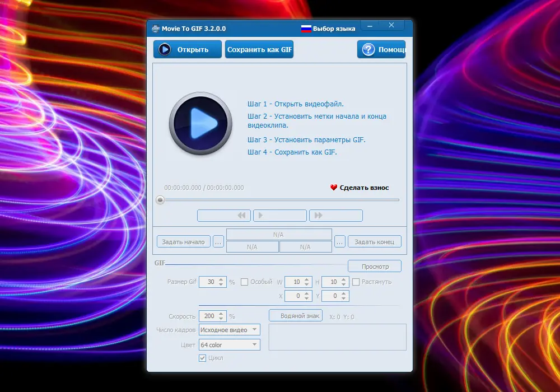Click the Открыть button
The image size is (560, 392).
click(x=188, y=49)
